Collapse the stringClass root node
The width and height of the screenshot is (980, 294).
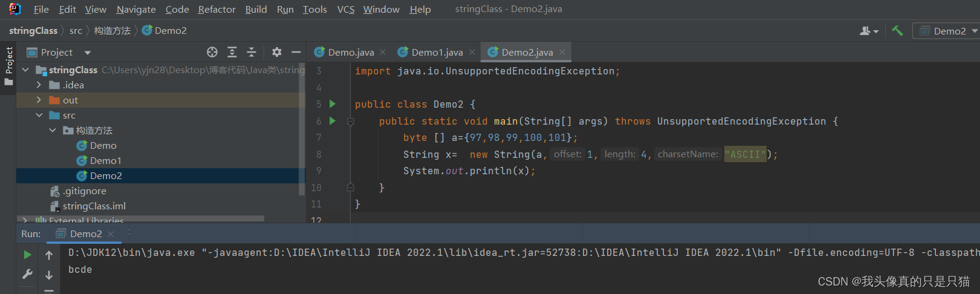tap(25, 70)
